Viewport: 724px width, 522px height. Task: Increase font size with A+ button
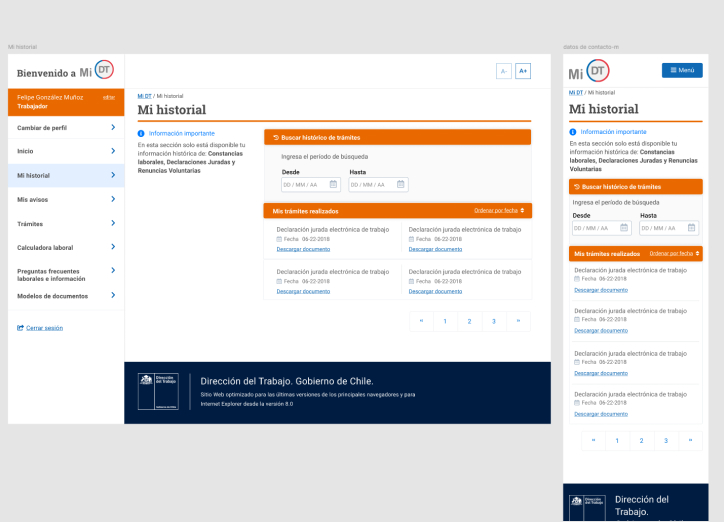(523, 71)
